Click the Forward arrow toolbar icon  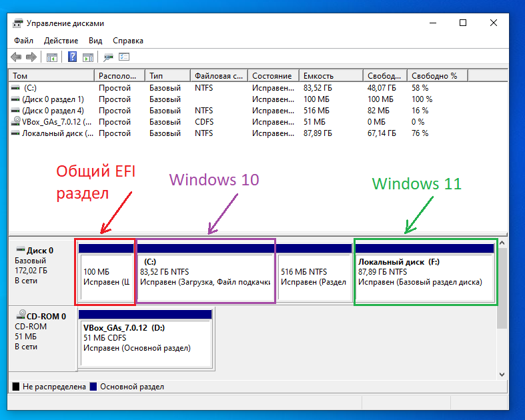31,57
